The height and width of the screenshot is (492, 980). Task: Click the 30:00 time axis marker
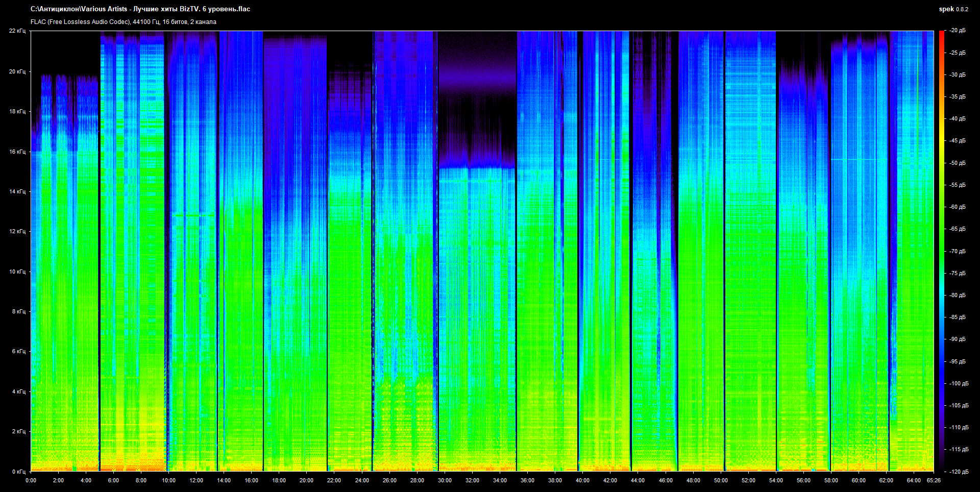pos(445,480)
